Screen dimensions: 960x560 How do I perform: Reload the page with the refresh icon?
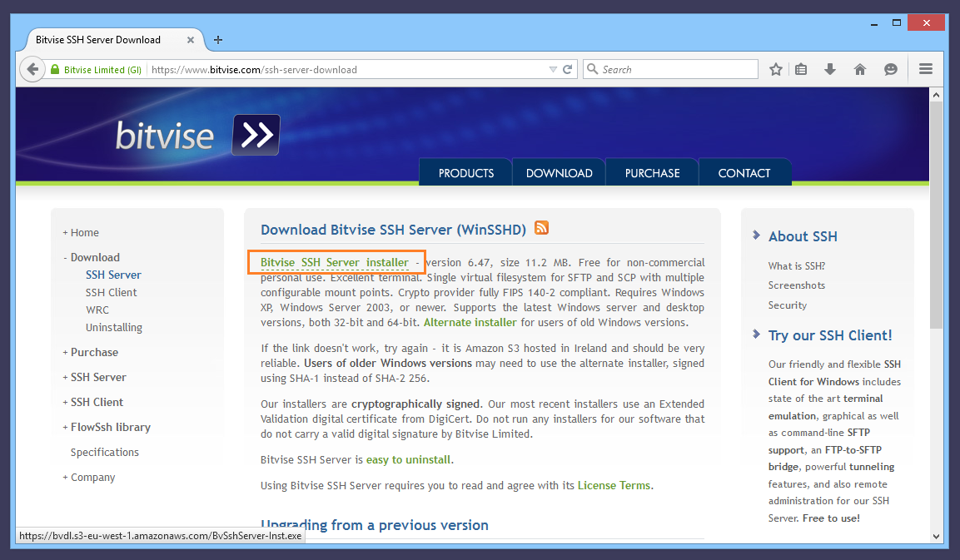(568, 69)
